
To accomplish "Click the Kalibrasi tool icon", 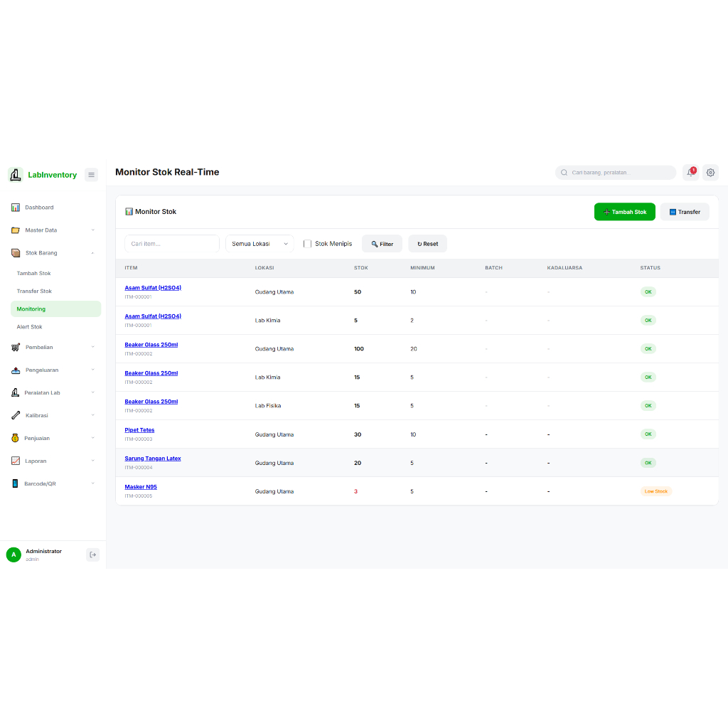I will click(x=16, y=415).
